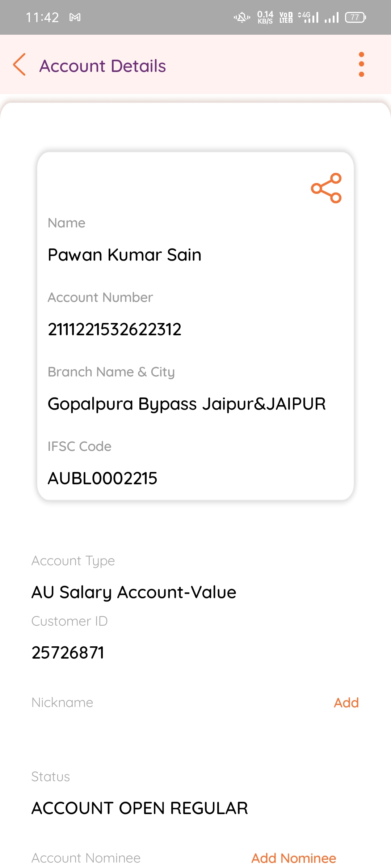Tap the share account details icon

click(x=326, y=188)
